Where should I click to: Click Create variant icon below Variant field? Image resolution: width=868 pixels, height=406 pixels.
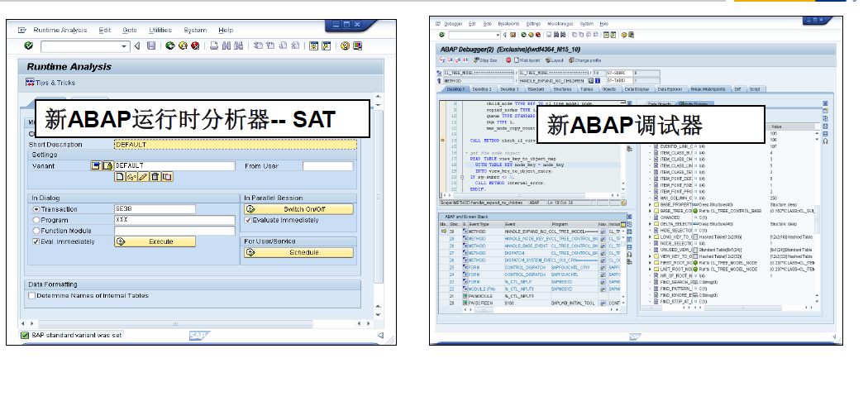pyautogui.click(x=120, y=177)
